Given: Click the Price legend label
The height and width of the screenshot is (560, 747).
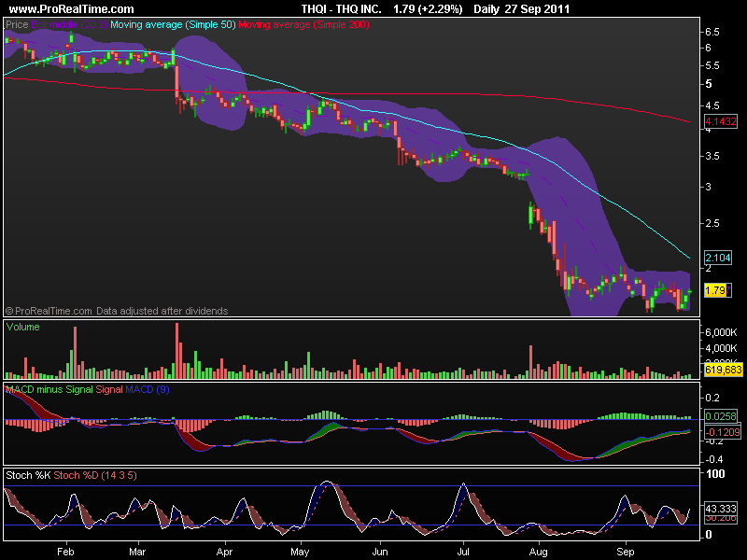Looking at the screenshot, I should coord(17,24).
